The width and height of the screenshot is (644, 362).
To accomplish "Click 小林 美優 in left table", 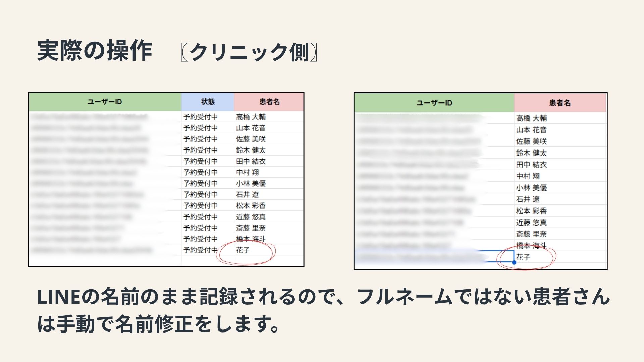I will point(251,183).
